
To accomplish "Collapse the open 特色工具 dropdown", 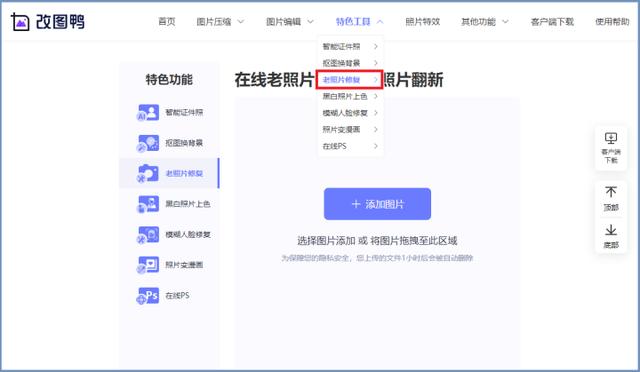I will click(359, 22).
